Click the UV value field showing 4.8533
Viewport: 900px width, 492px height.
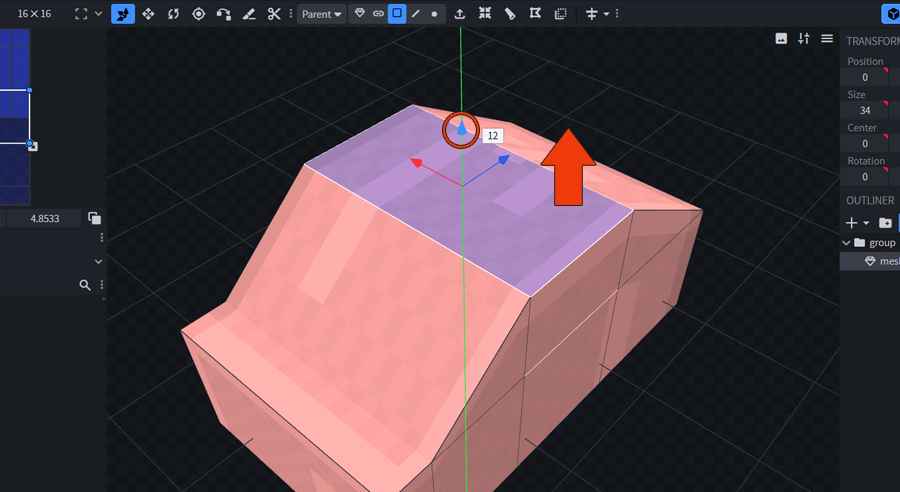click(x=43, y=218)
